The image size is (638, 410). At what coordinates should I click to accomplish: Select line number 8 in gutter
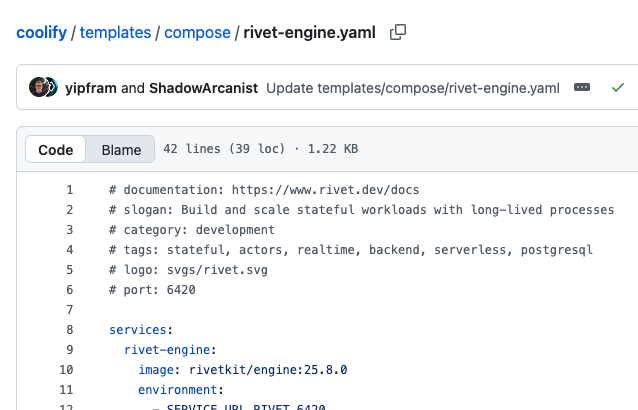tap(69, 329)
